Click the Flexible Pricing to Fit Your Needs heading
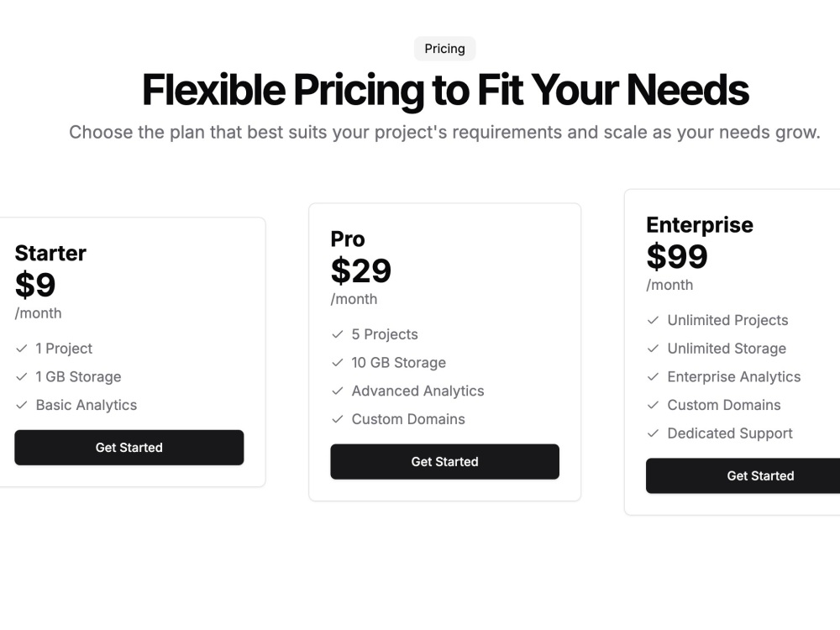Viewport: 840px width, 630px height. pyautogui.click(x=445, y=90)
